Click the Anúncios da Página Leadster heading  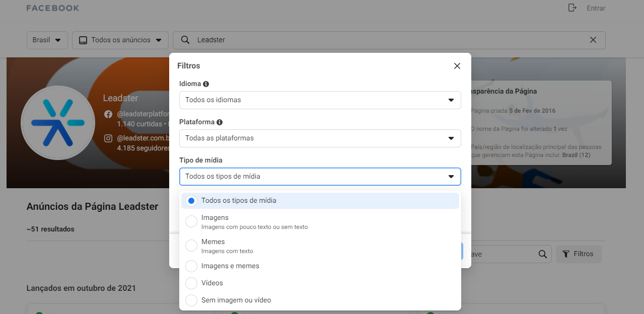click(92, 206)
